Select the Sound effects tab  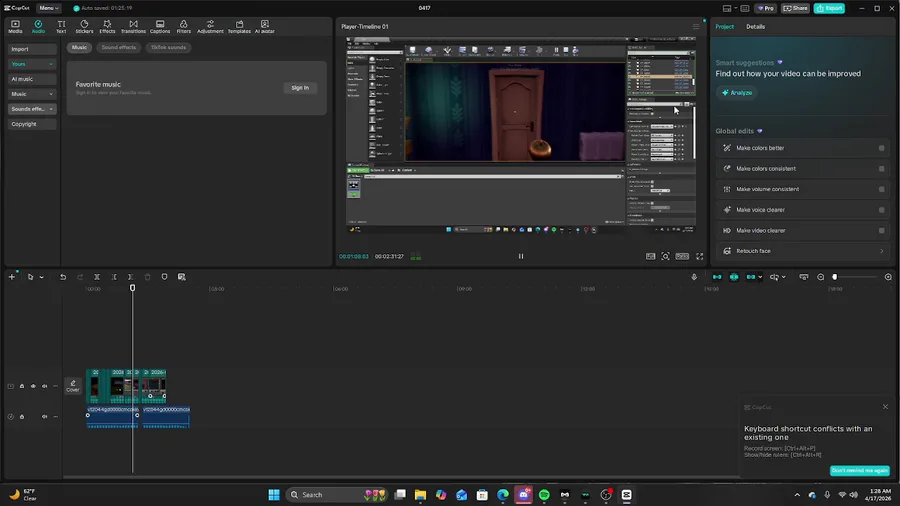click(x=118, y=47)
